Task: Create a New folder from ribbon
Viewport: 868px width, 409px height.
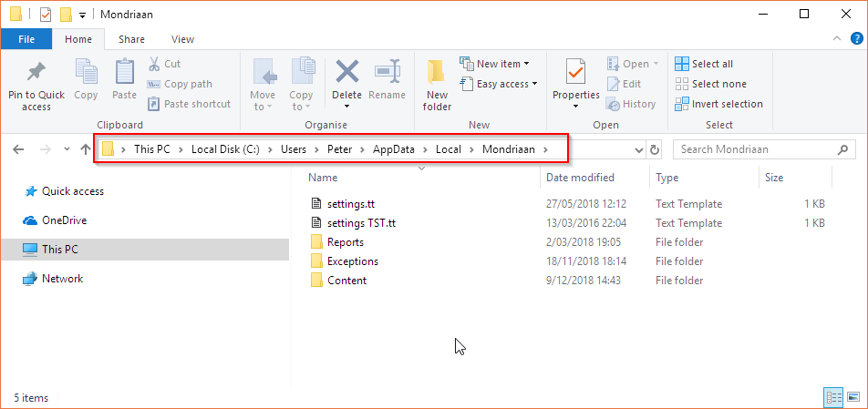Action: pos(437,86)
